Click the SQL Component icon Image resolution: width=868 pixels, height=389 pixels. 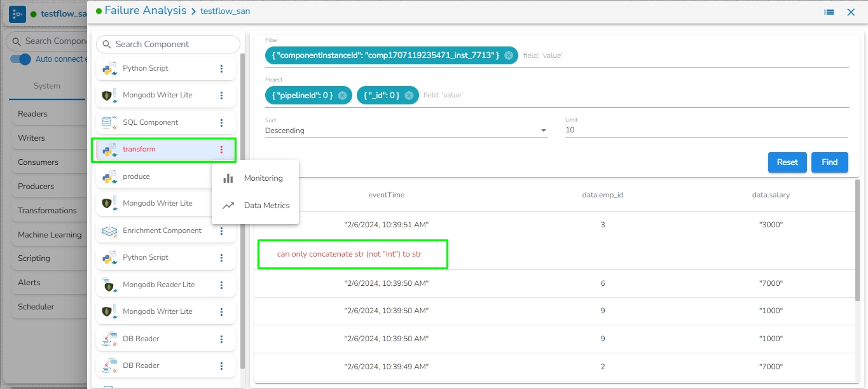click(109, 122)
